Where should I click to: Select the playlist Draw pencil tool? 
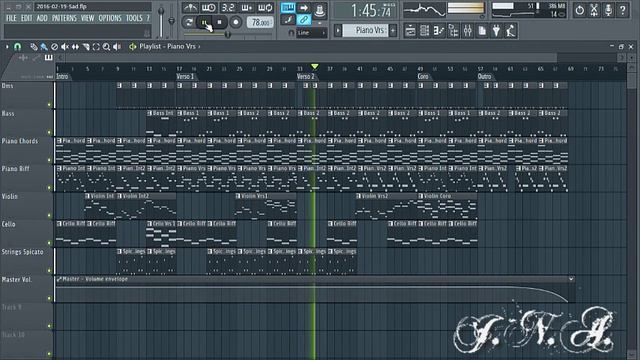click(34, 47)
